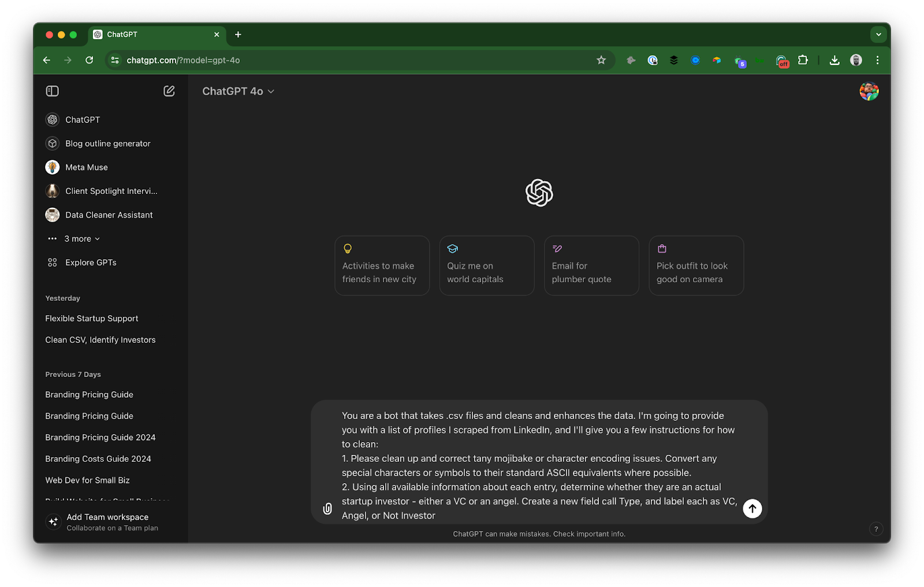Click Add Team workspace
This screenshot has width=924, height=587.
[x=111, y=522]
